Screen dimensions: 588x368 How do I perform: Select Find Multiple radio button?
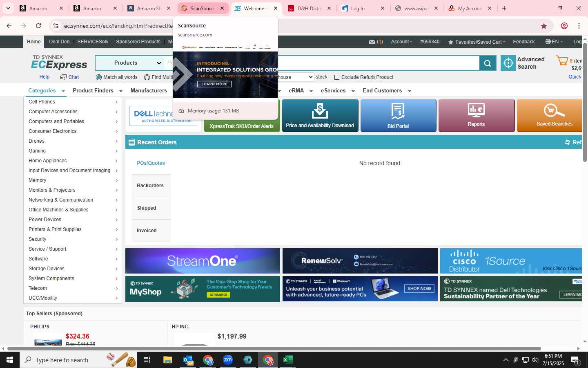click(x=147, y=77)
